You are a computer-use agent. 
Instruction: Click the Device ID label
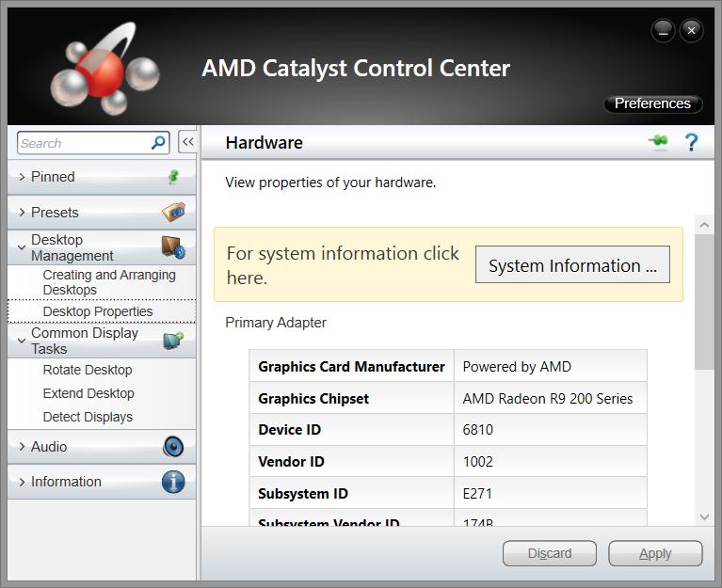(x=289, y=430)
